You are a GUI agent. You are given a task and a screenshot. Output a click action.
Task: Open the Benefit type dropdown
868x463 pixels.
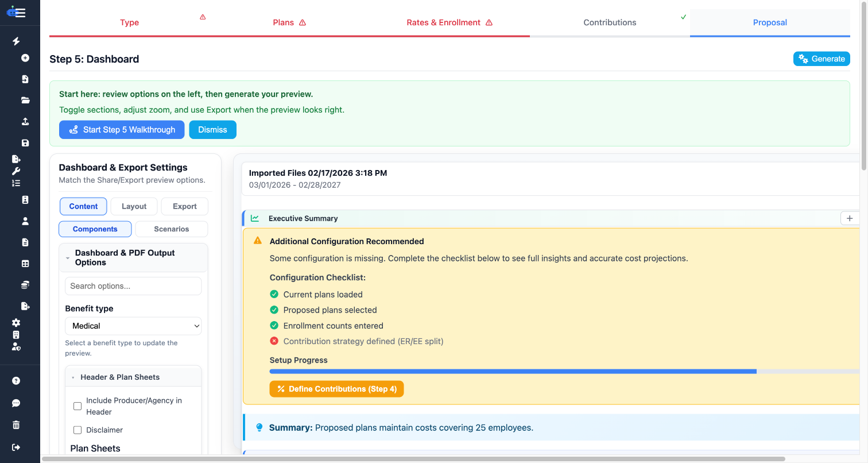pyautogui.click(x=133, y=326)
